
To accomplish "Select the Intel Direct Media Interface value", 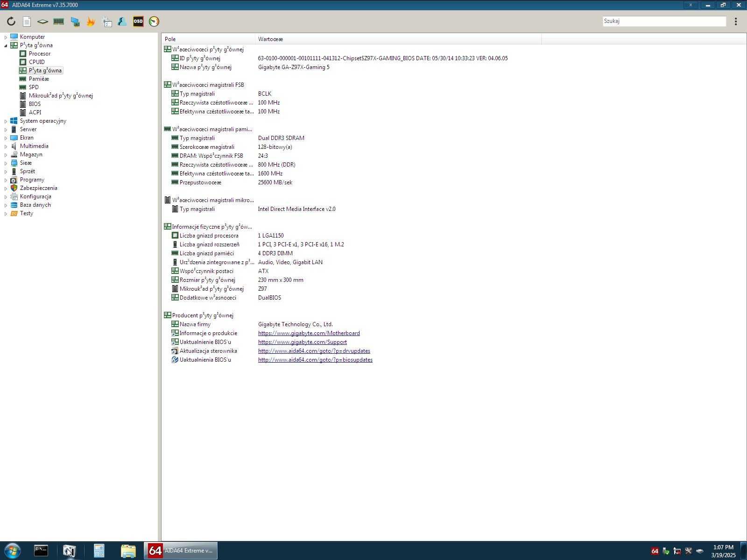I will tap(296, 209).
